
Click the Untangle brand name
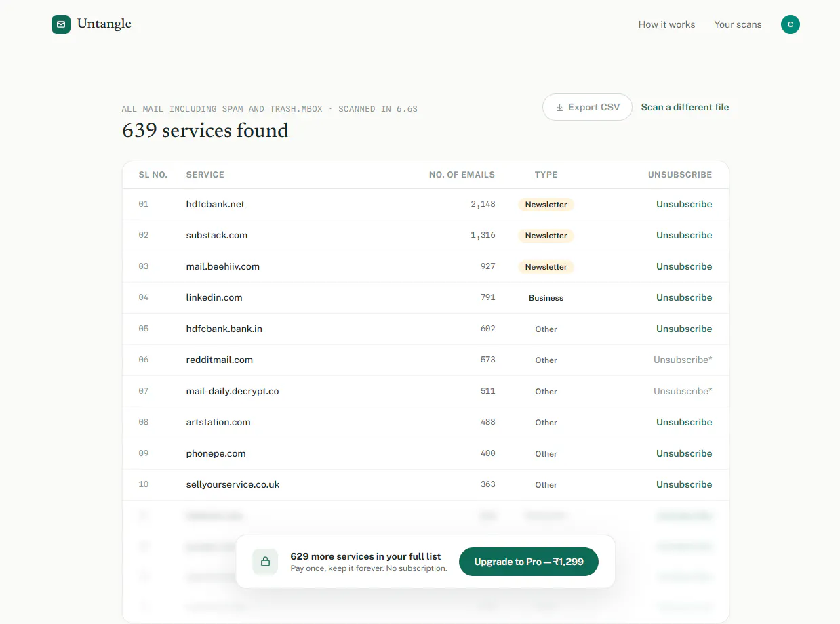104,24
